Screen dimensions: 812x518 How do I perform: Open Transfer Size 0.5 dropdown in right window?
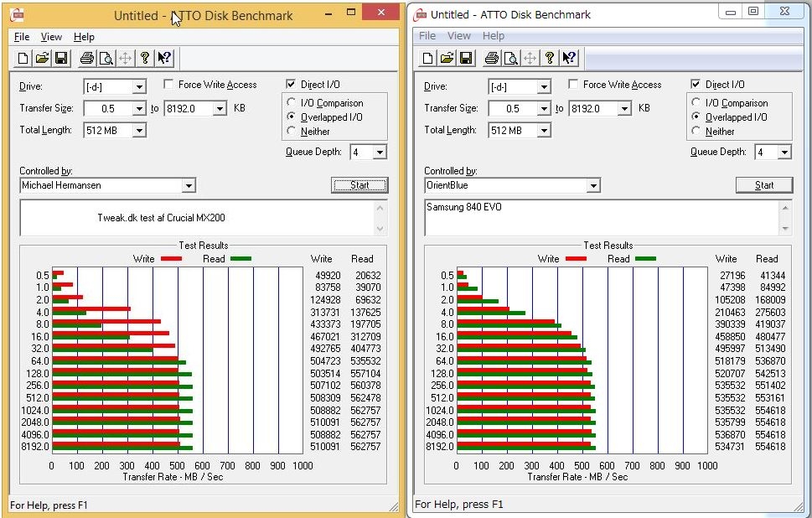coord(543,108)
